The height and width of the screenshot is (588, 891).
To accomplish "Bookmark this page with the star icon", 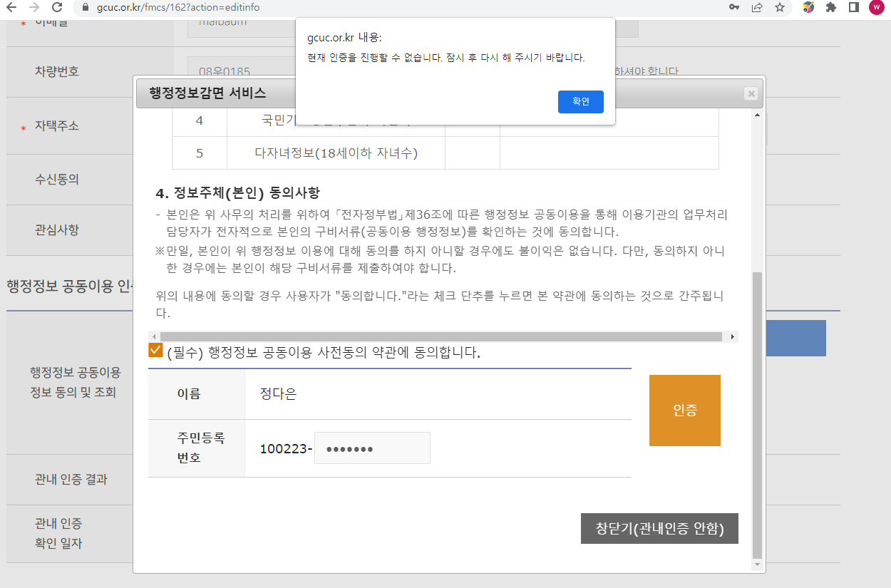I will (779, 7).
